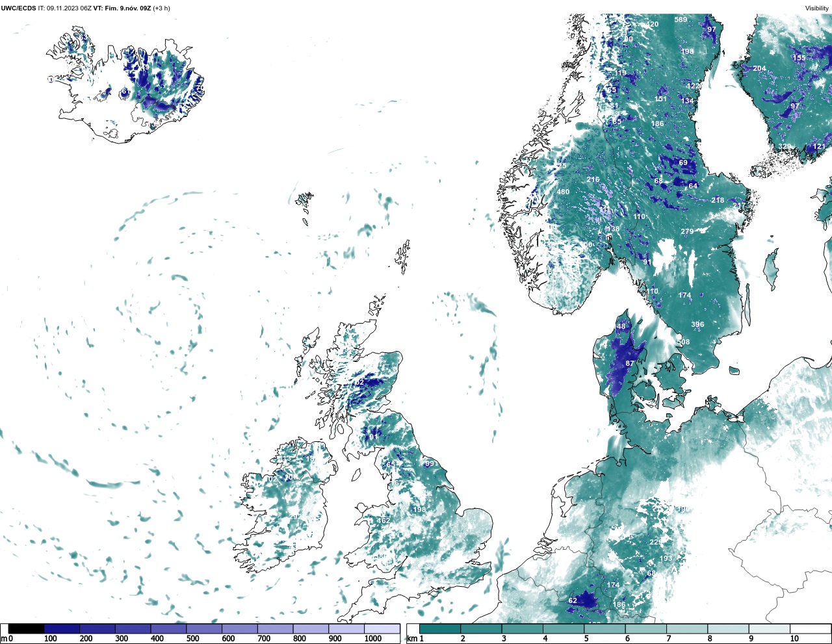This screenshot has height=644, width=832.
Task: Click the '500' legend tick label
Action: tap(192, 639)
